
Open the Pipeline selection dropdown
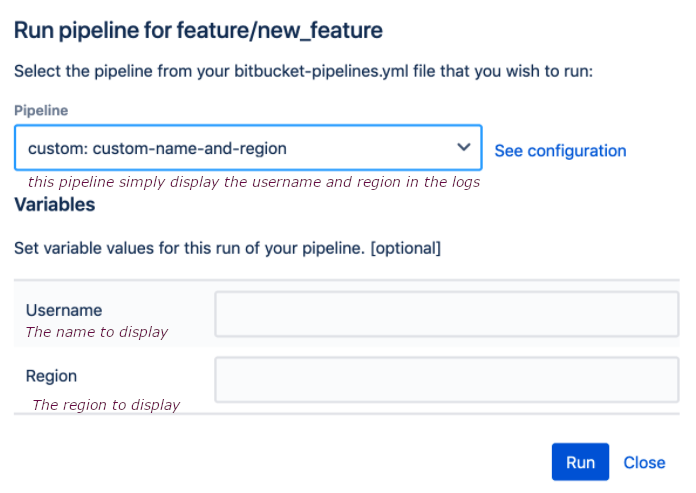coord(248,148)
